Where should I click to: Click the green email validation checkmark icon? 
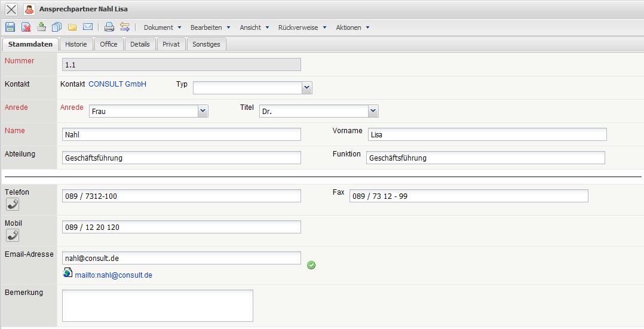(x=311, y=265)
